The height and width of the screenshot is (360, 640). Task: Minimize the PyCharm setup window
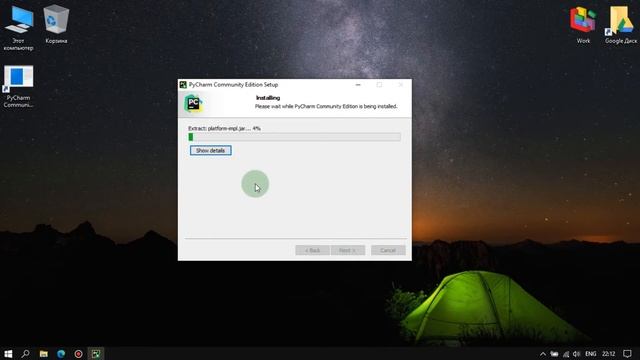coord(358,84)
